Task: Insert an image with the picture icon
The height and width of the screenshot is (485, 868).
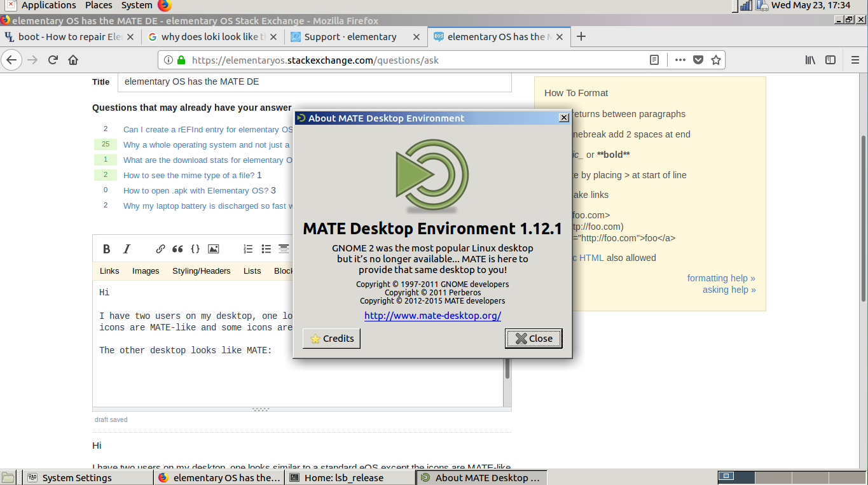Action: (213, 249)
